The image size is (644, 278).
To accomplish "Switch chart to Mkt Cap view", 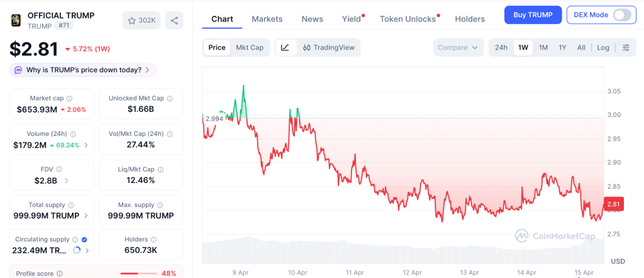I will pyautogui.click(x=250, y=47).
